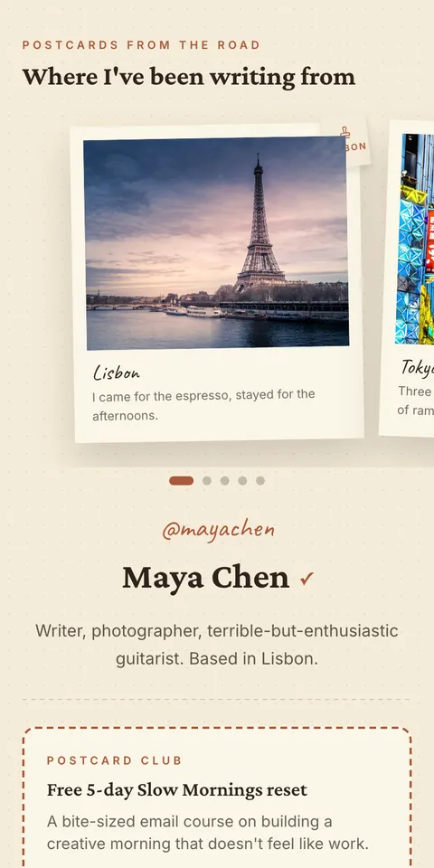Select the fourth carousel dot
This screenshot has height=868, width=434.
[x=242, y=480]
